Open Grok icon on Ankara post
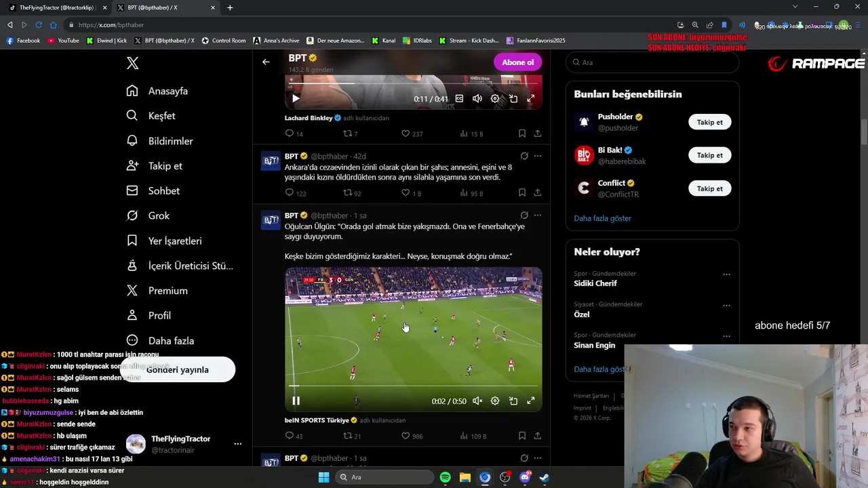 524,156
